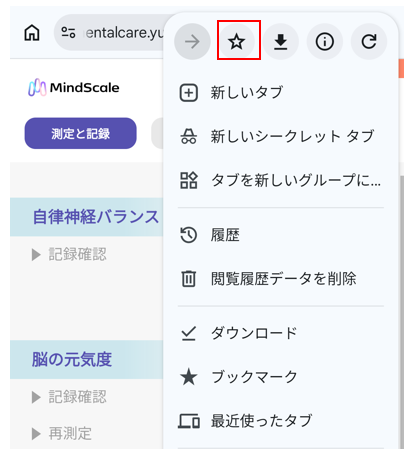This screenshot has width=414, height=458.
Task: Expand 記録確認 under 脳の元気度
Action: click(x=69, y=397)
